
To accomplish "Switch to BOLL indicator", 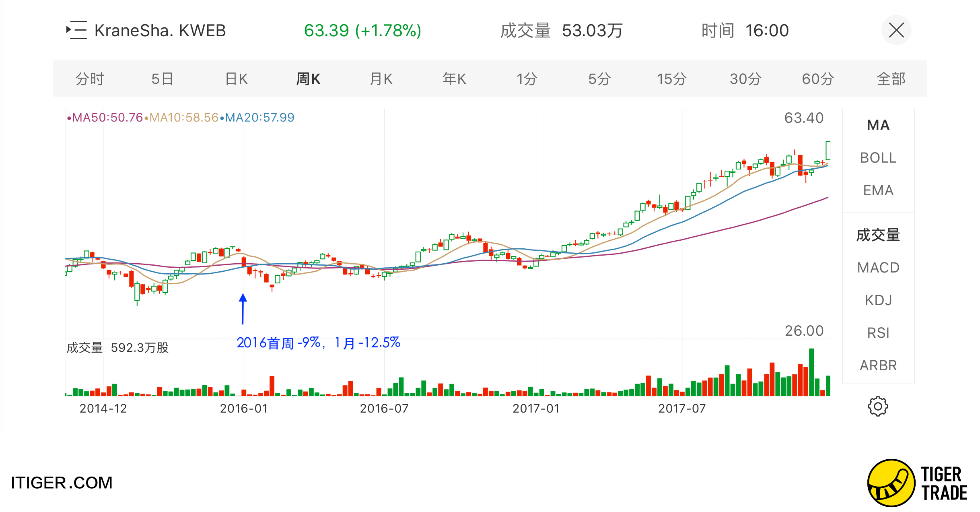I will click(x=878, y=158).
